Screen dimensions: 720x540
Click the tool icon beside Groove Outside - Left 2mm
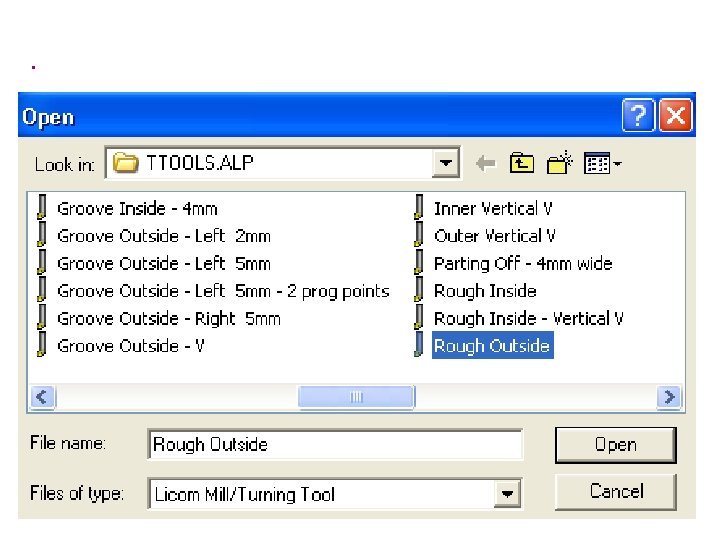click(42, 235)
